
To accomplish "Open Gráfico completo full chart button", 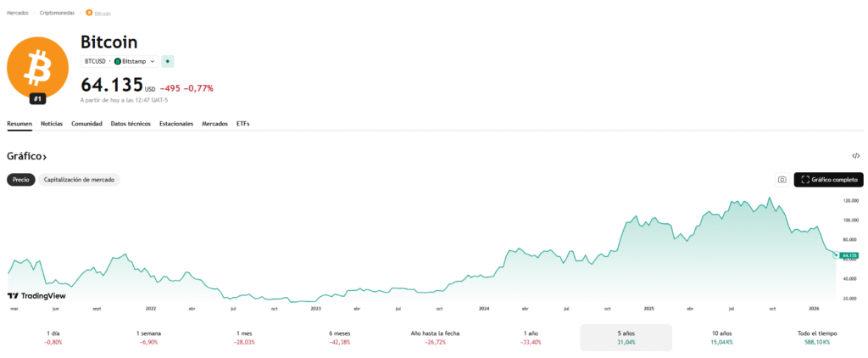I will pos(828,180).
